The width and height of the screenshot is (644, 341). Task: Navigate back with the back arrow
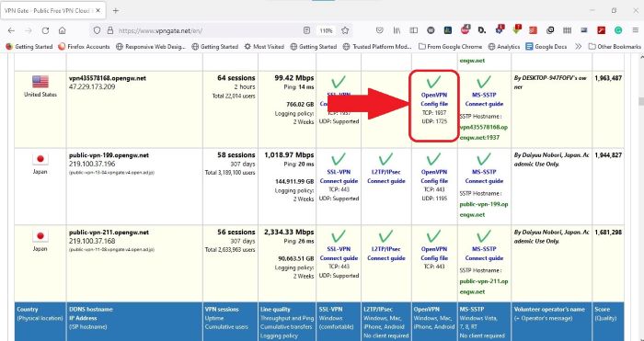(11, 30)
